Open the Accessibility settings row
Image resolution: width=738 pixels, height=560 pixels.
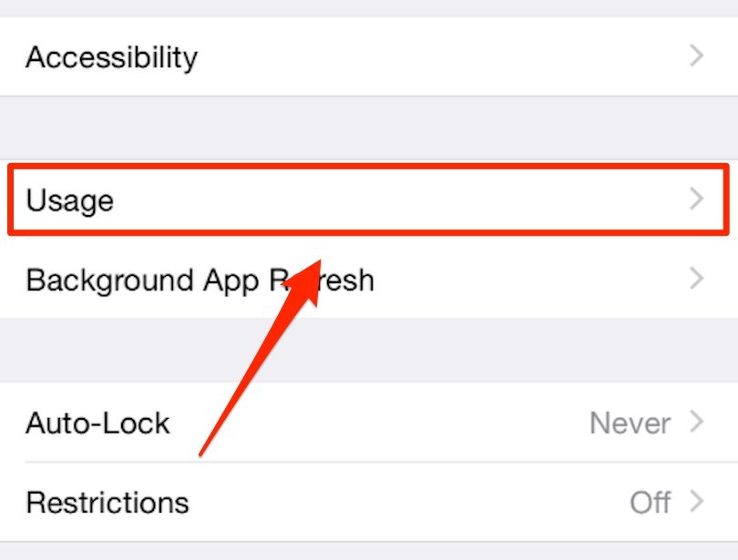tap(111, 57)
